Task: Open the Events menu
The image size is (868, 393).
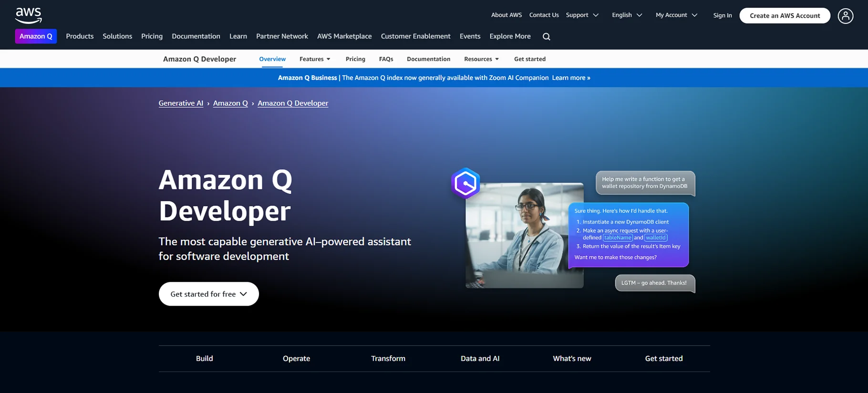Action: pos(470,36)
